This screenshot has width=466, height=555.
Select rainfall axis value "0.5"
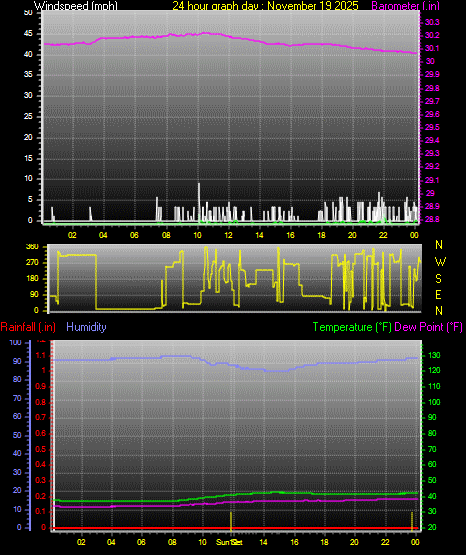[x=41, y=449]
